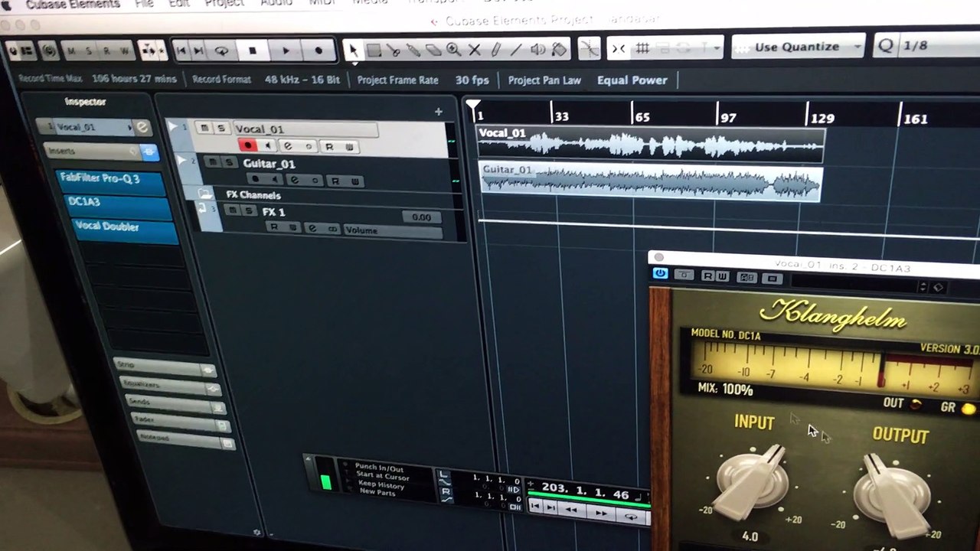
Task: Disable record enable on Vocal_01
Action: [x=247, y=145]
